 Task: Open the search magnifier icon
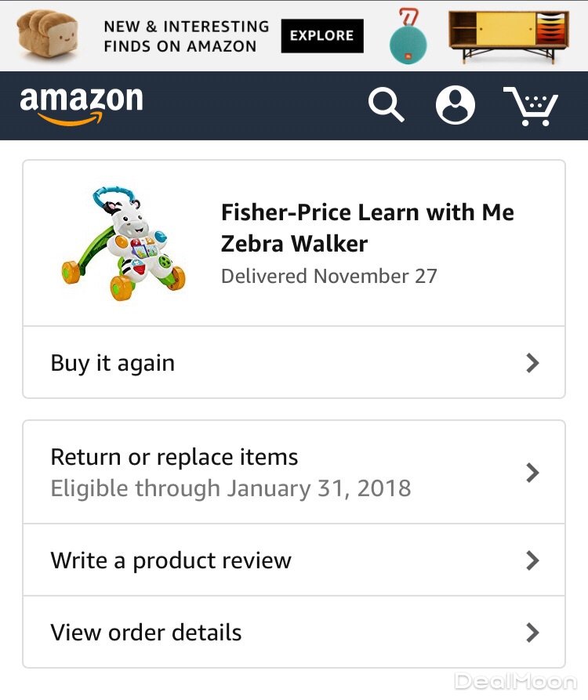386,105
